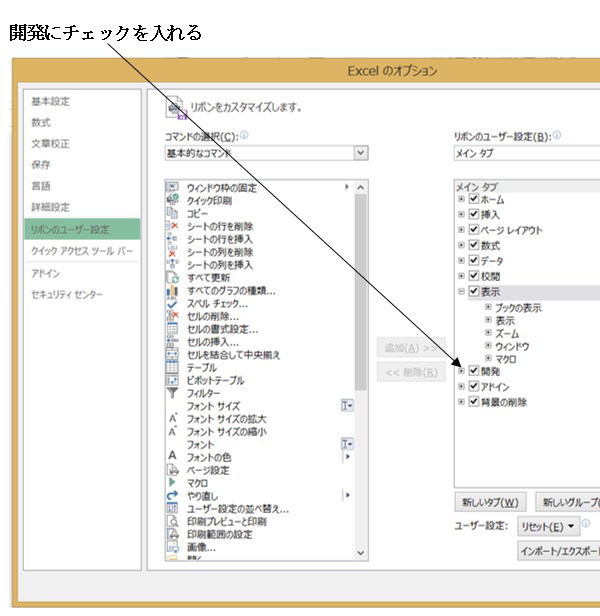Open the 基本設定 category
The image size is (600, 616).
click(50, 101)
